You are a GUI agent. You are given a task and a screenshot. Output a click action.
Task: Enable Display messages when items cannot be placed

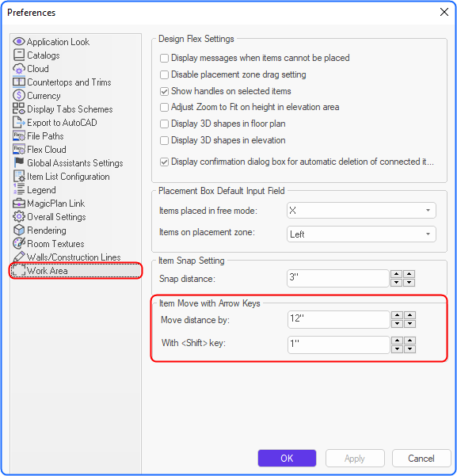(x=164, y=58)
